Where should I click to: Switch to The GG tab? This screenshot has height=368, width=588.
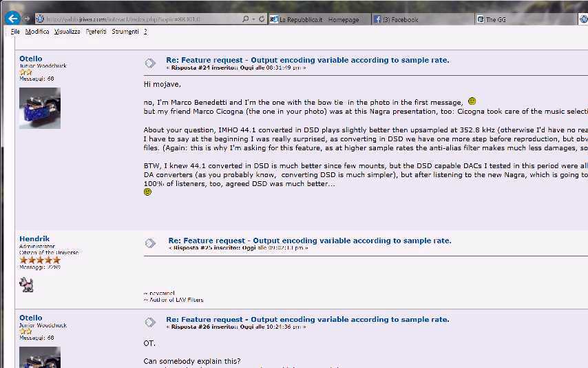click(526, 19)
